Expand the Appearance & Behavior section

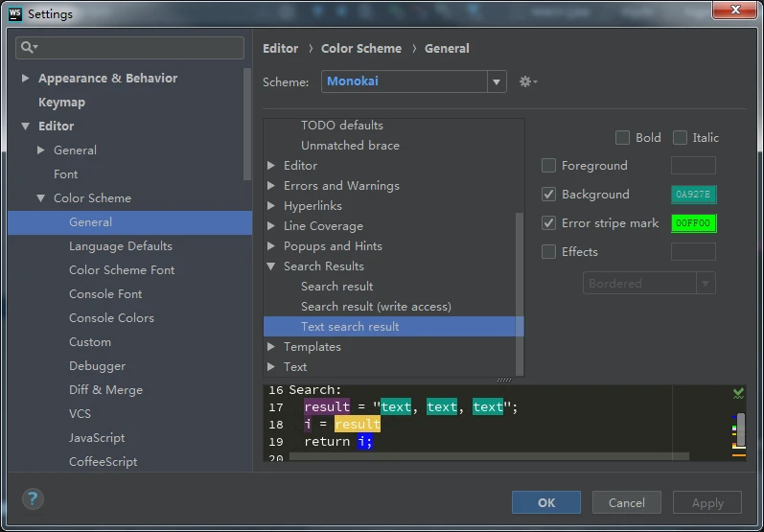point(26,79)
